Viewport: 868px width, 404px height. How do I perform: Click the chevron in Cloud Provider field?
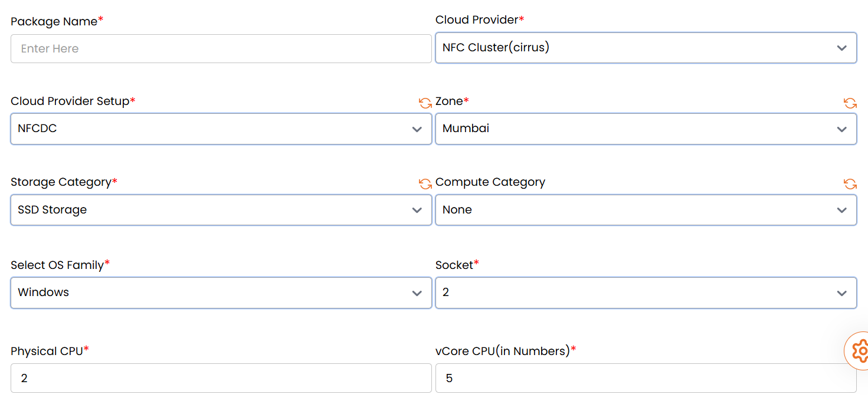point(841,48)
